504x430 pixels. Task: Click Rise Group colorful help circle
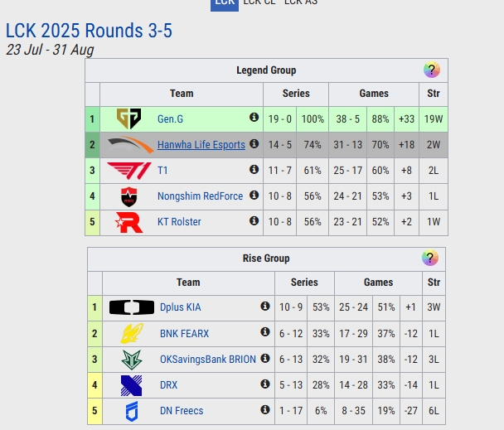click(x=430, y=258)
